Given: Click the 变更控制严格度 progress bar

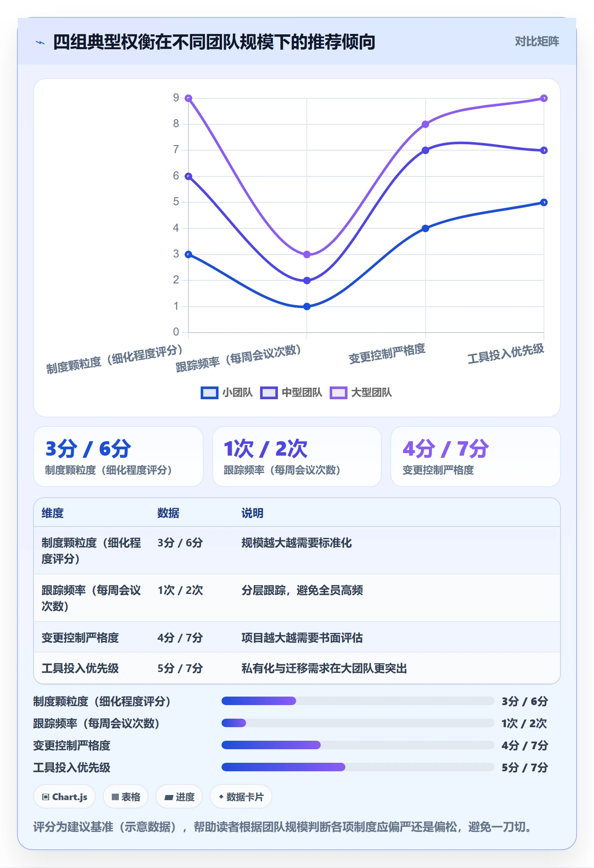Looking at the screenshot, I should 358,745.
